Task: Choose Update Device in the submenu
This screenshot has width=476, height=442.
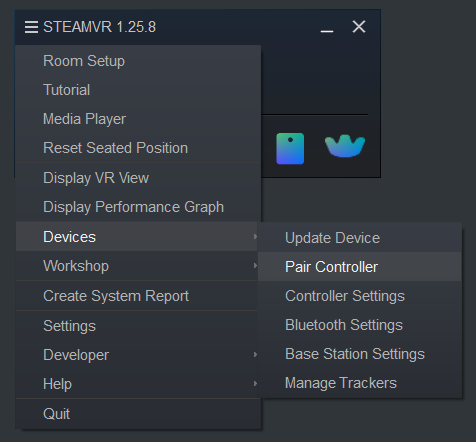Action: 360,238
